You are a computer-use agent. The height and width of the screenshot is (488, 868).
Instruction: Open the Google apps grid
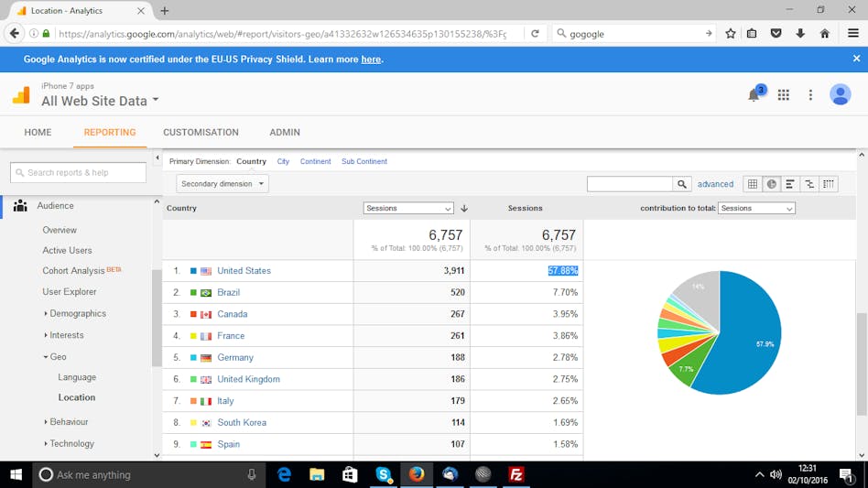pos(784,95)
